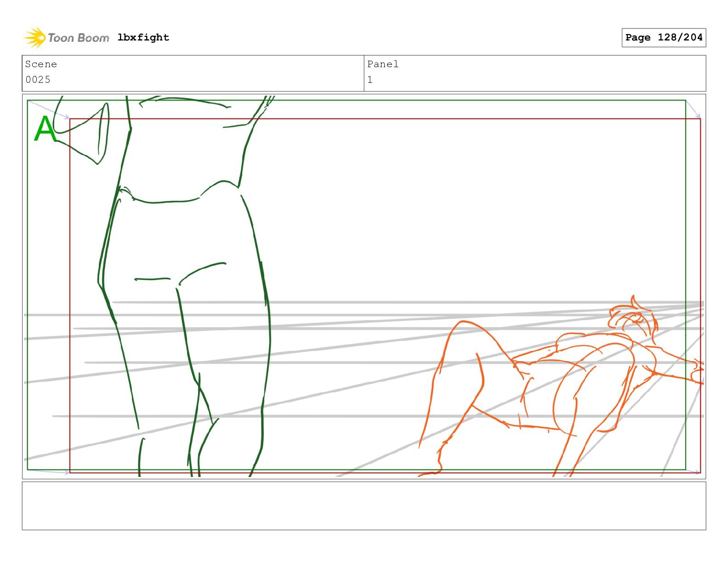Click inside the empty notes box below panel
The height and width of the screenshot is (563, 728).
pyautogui.click(x=364, y=506)
